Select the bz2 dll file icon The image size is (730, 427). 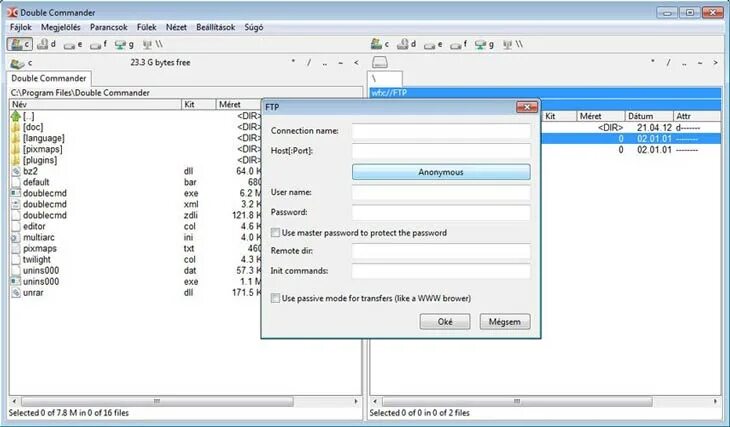(16, 171)
